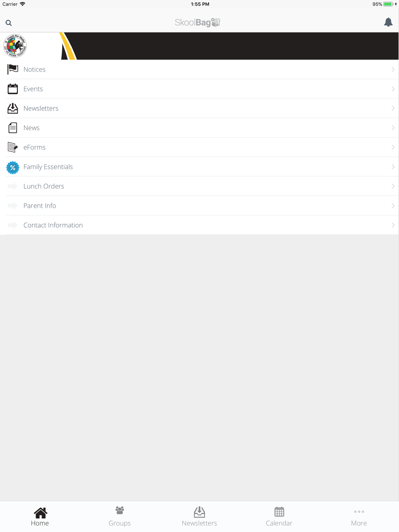Click the blue Family Essentials percent badge
399x532 pixels.
point(13,167)
